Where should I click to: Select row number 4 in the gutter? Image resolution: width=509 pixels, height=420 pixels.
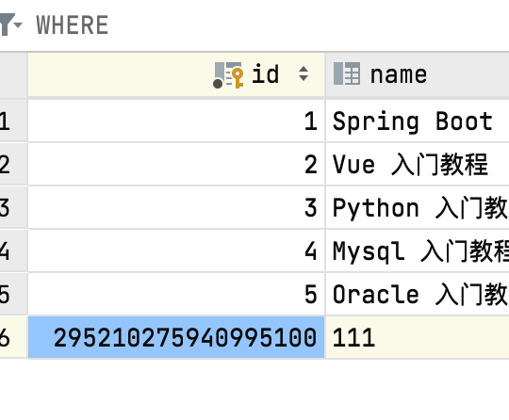(x=13, y=251)
